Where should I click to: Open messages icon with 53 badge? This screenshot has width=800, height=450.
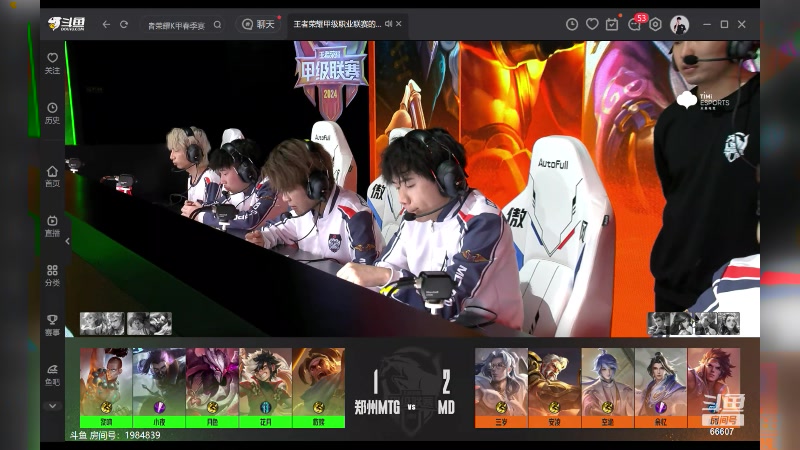[636, 23]
